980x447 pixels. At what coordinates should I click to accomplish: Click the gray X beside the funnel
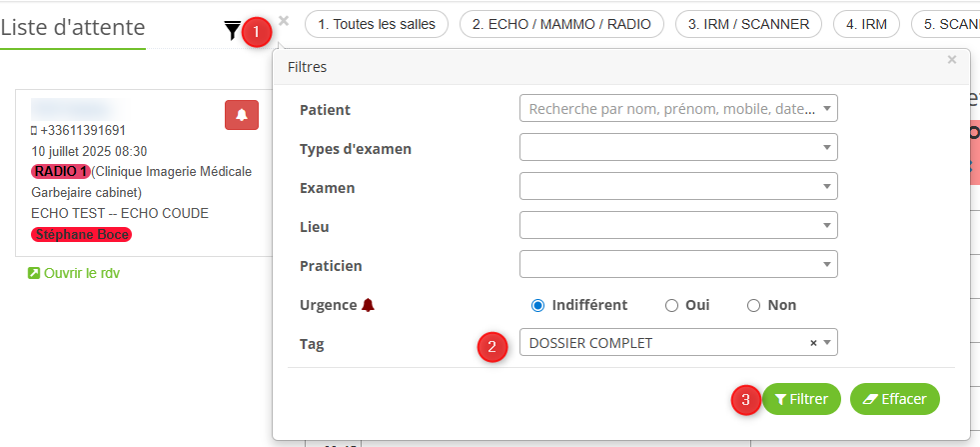click(x=285, y=20)
